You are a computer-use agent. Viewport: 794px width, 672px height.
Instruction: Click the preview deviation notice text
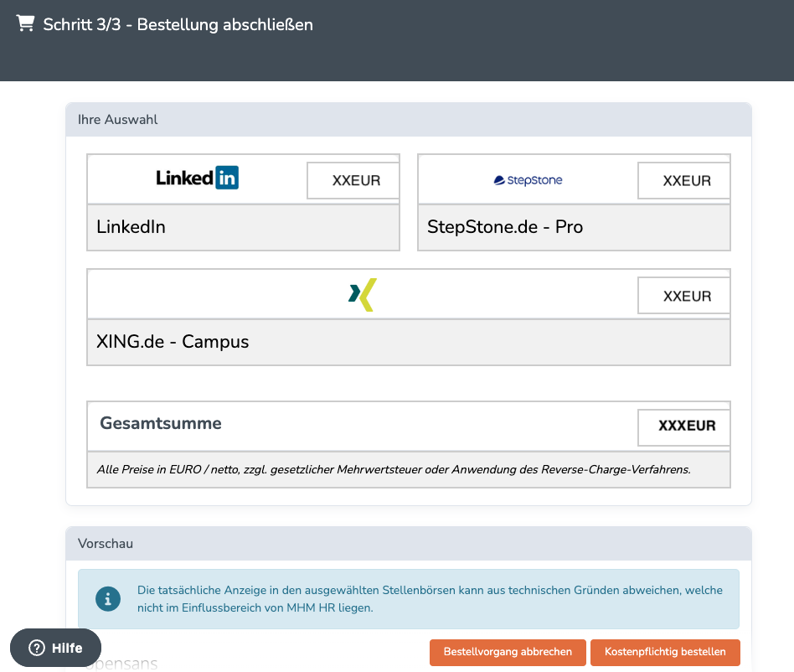(x=430, y=599)
